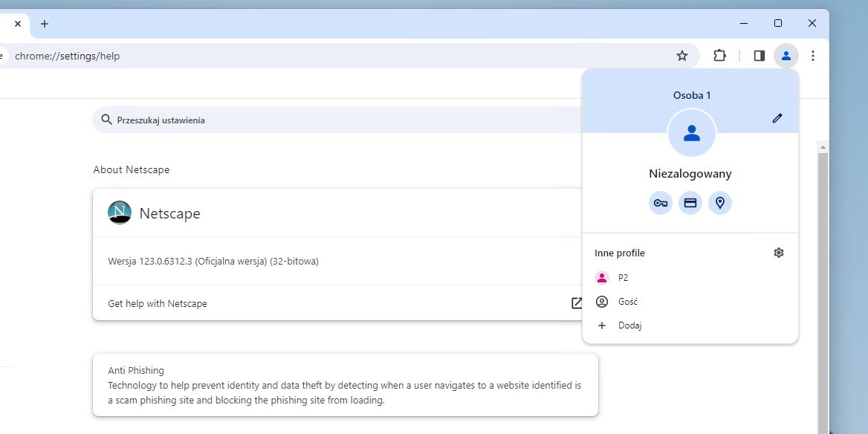Select Dodaj to add a profile

tap(629, 325)
